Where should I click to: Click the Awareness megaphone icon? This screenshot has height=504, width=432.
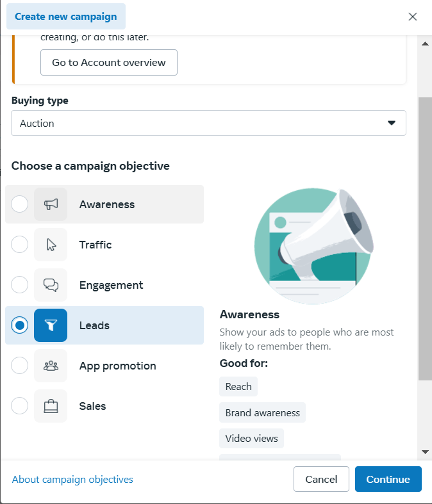[51, 204]
